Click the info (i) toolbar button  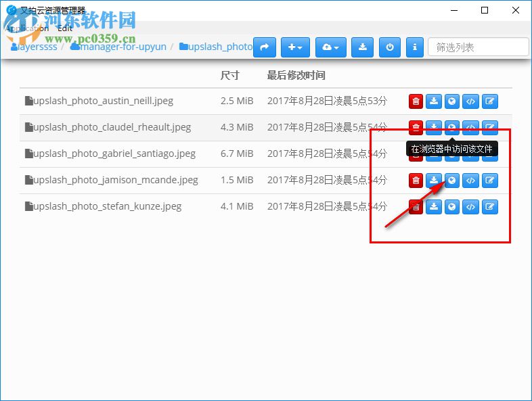pyautogui.click(x=415, y=47)
